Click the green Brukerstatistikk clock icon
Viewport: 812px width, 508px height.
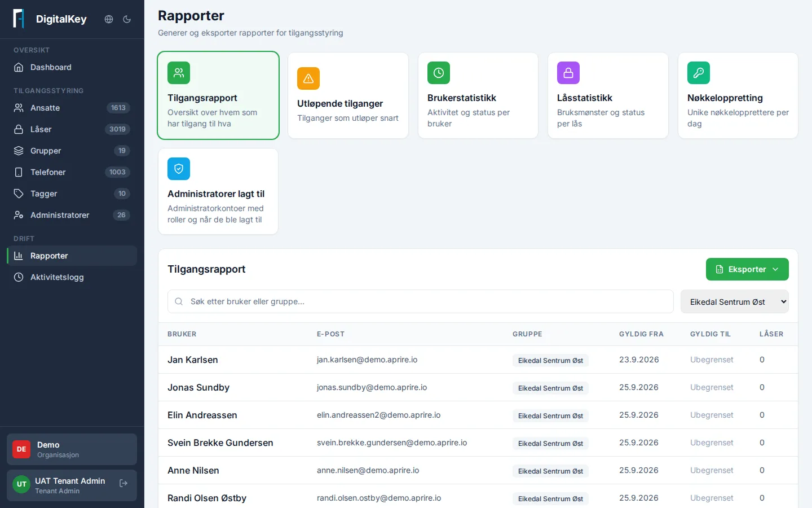439,73
